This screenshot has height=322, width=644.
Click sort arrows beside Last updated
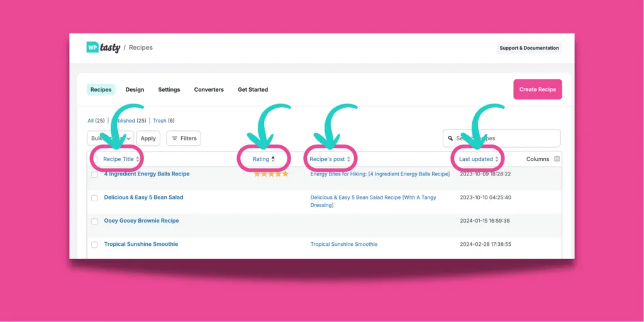497,159
